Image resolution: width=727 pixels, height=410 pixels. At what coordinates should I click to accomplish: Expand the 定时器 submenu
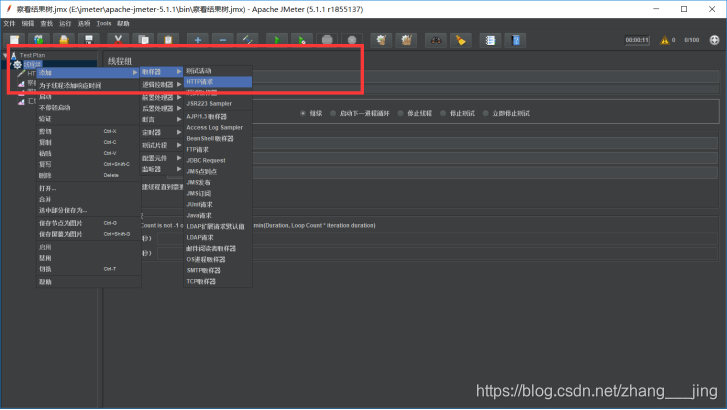coord(161,132)
